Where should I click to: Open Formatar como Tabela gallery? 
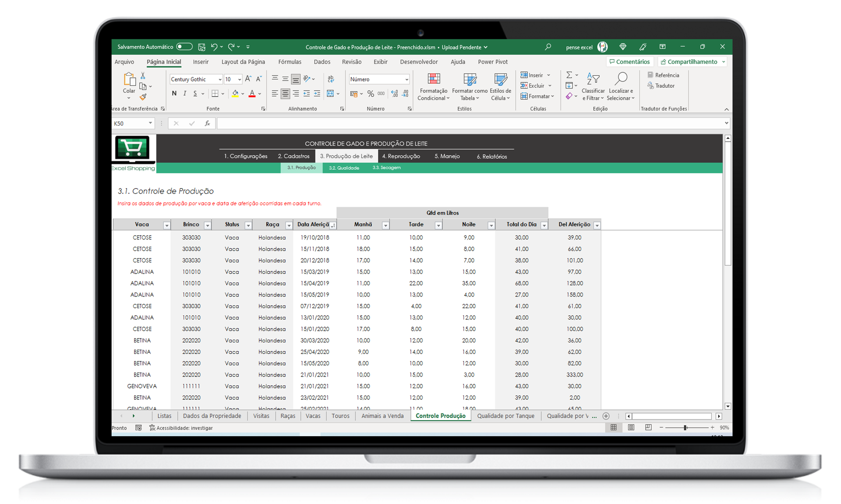point(470,80)
